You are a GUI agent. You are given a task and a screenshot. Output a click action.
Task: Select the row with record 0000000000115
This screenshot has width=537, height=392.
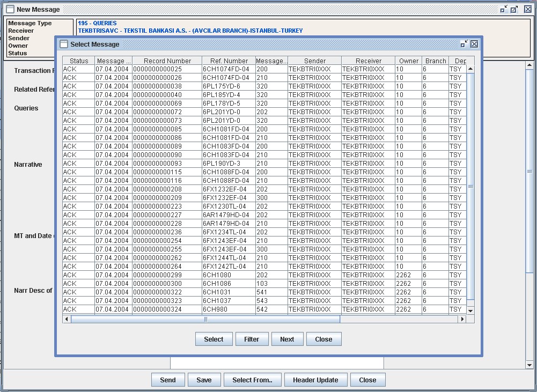tap(264, 172)
